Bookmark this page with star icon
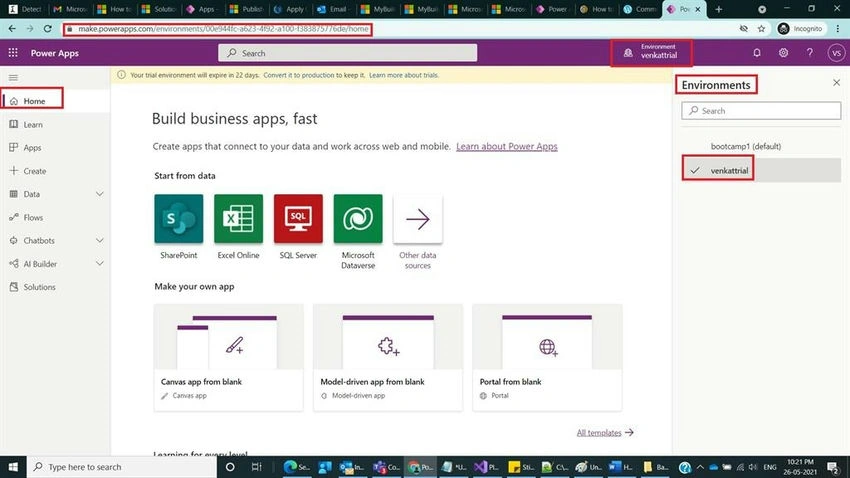Image resolution: width=850 pixels, height=478 pixels. pyautogui.click(x=761, y=29)
